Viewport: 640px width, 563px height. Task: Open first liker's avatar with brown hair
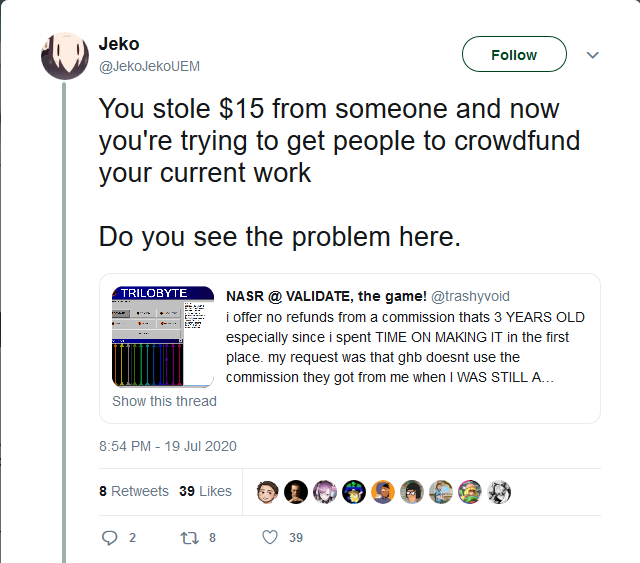click(267, 492)
